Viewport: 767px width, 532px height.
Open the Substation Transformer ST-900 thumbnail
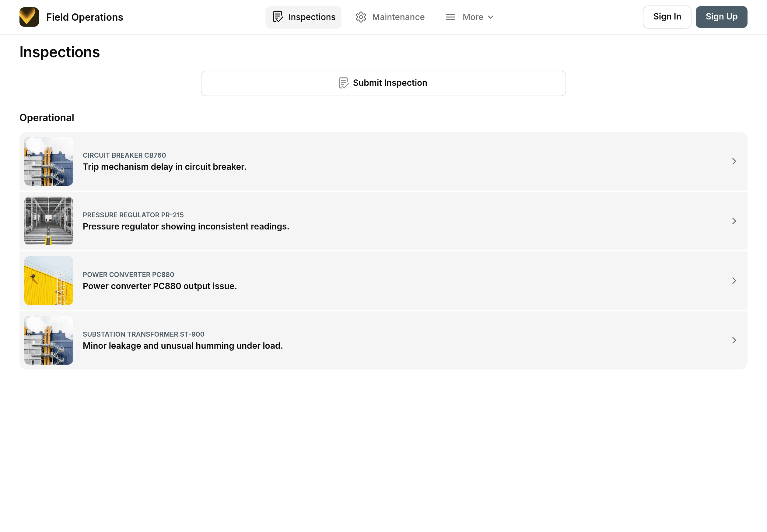pos(49,340)
